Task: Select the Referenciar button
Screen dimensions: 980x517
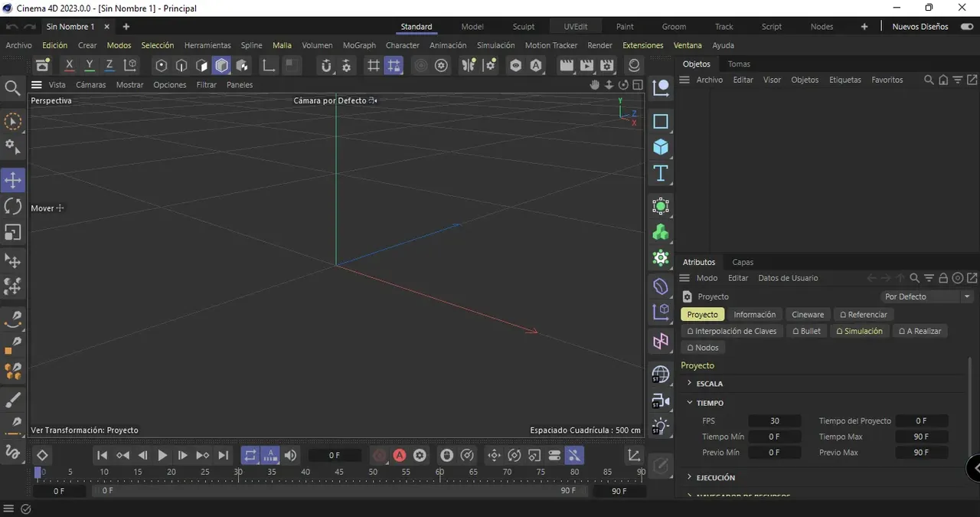Action: 864,315
